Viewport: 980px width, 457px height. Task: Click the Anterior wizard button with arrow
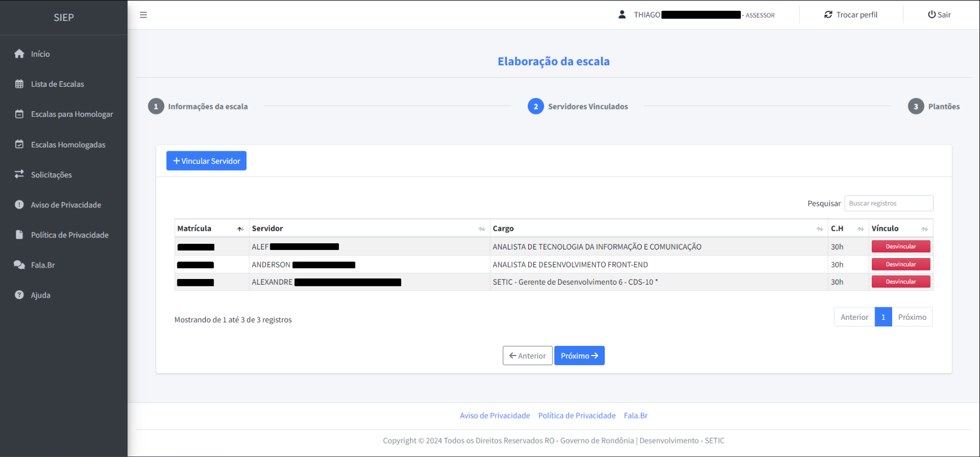click(x=527, y=356)
